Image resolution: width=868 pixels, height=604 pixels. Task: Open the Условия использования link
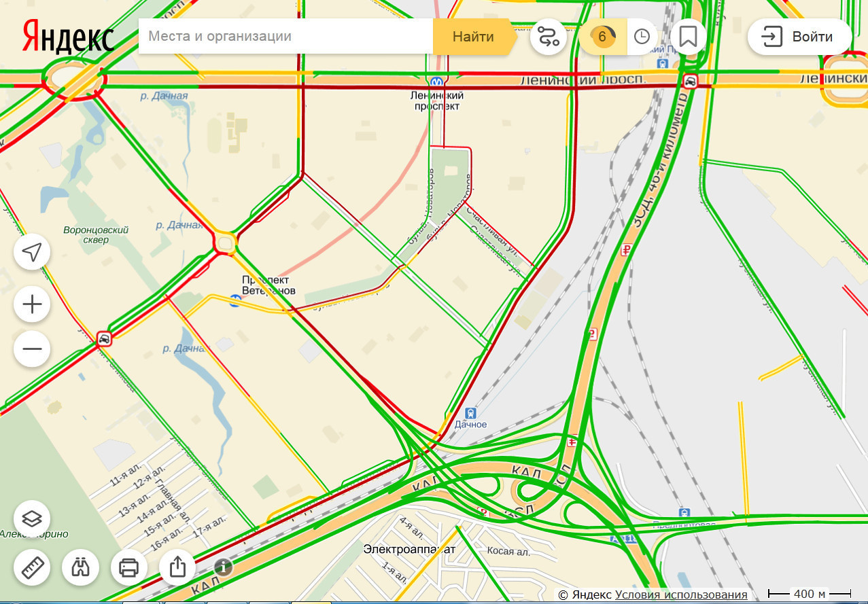[681, 595]
